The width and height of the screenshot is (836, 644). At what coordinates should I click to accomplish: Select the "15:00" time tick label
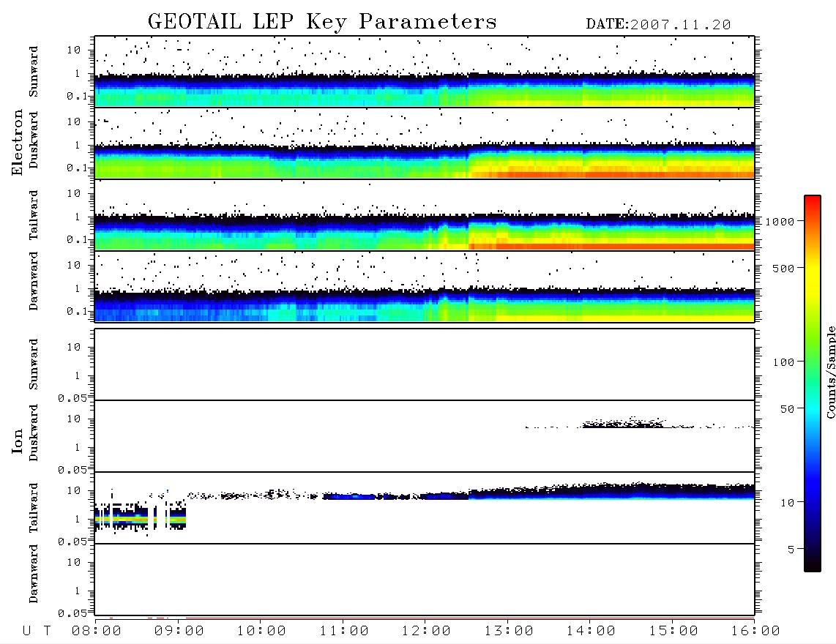[x=673, y=632]
